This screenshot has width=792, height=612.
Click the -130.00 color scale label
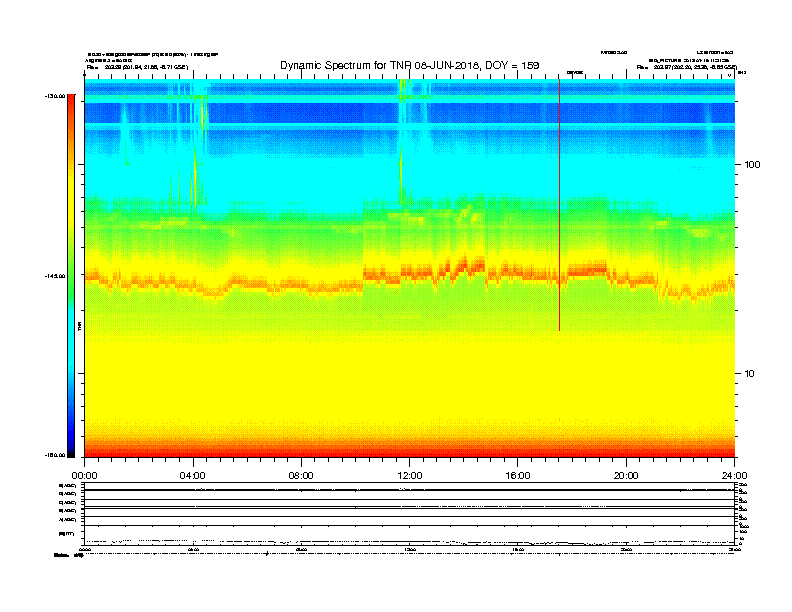tap(55, 96)
